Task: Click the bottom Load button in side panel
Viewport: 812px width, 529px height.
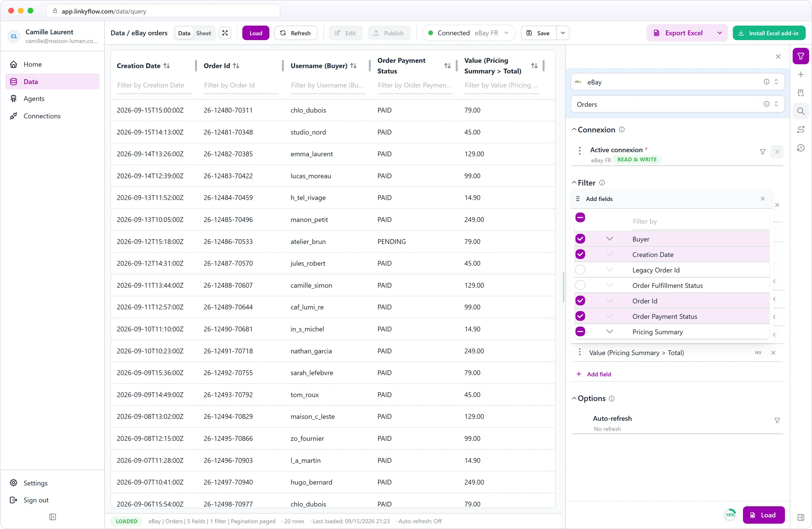Action: pyautogui.click(x=764, y=515)
